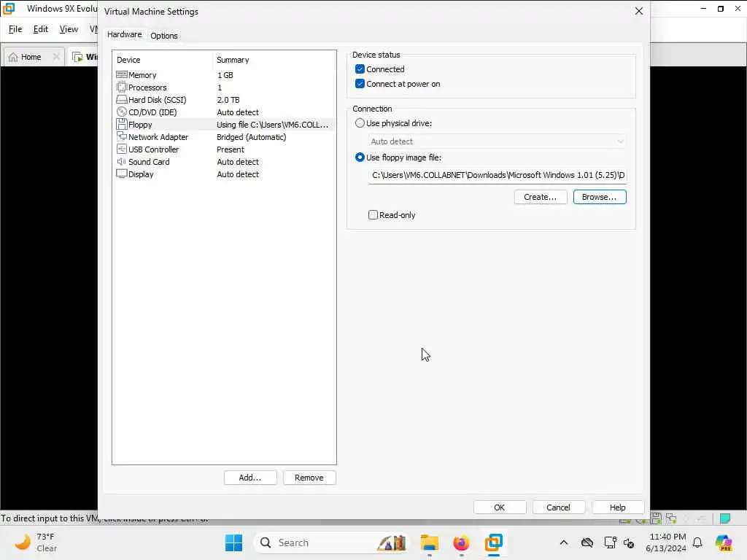Click Remove device button

pos(309,478)
